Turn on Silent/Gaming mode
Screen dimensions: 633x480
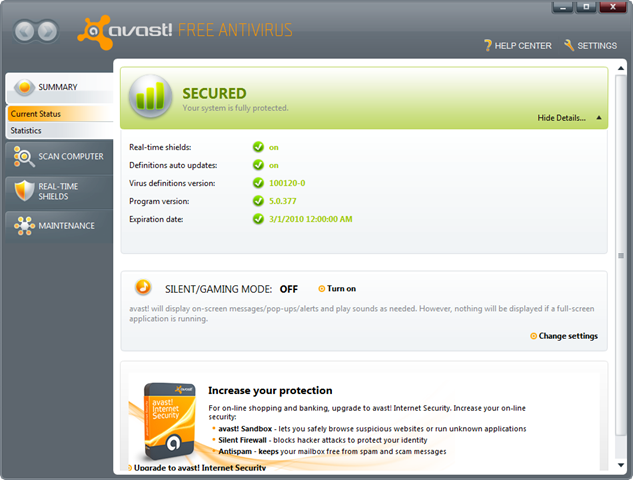pos(337,289)
